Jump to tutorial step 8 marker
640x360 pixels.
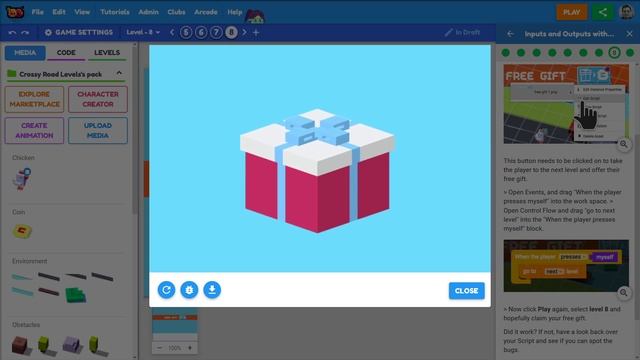click(x=614, y=53)
